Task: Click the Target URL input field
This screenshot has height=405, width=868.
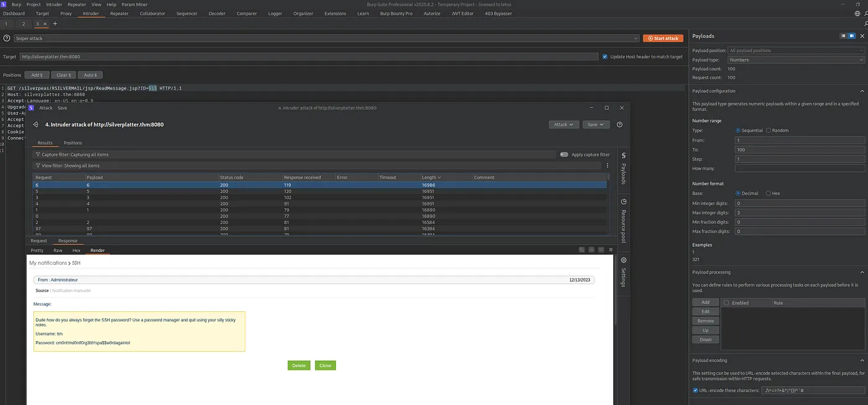Action: point(308,56)
